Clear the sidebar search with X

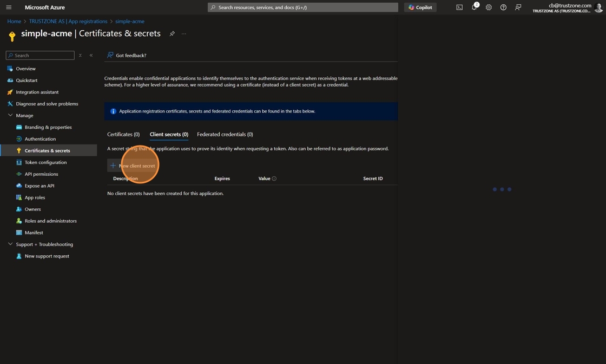pos(81,55)
